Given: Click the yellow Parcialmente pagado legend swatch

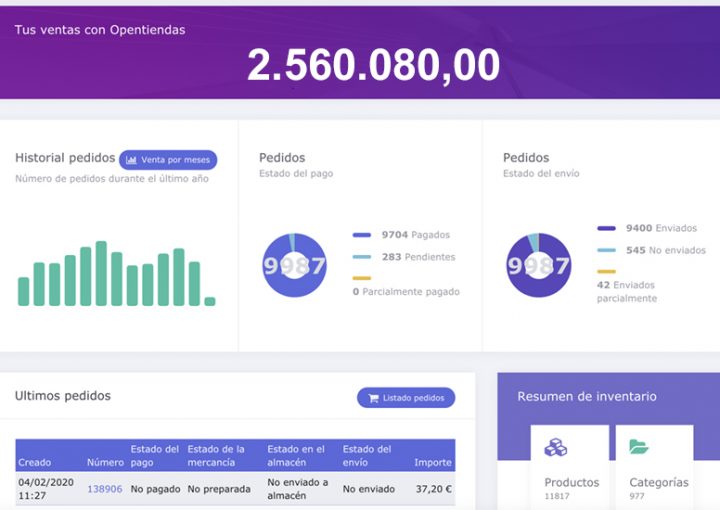Looking at the screenshot, I should pyautogui.click(x=361, y=278).
